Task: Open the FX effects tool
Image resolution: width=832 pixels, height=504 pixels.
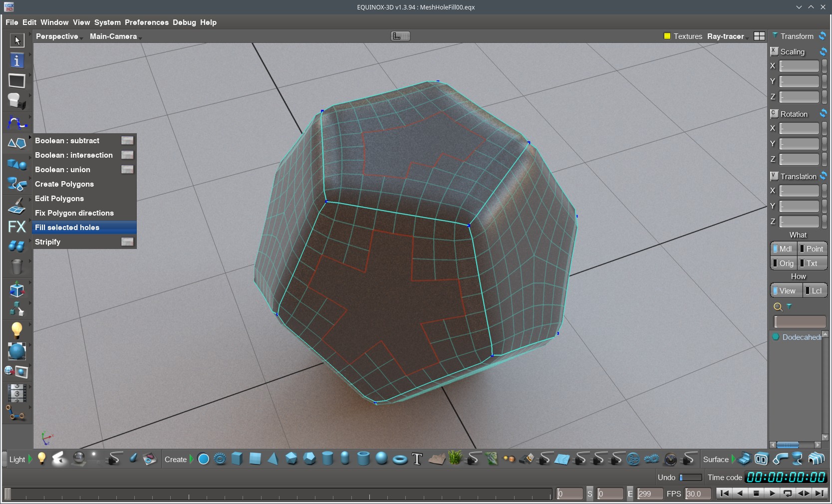Action: [17, 227]
